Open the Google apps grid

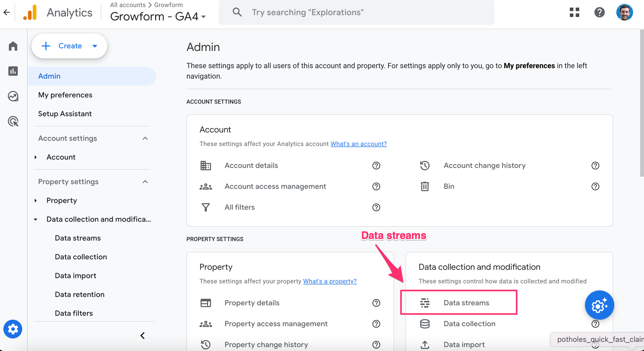pos(575,12)
